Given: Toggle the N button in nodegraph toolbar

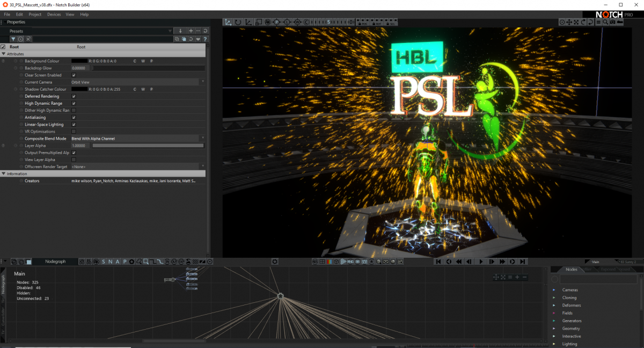Looking at the screenshot, I should click(x=111, y=262).
